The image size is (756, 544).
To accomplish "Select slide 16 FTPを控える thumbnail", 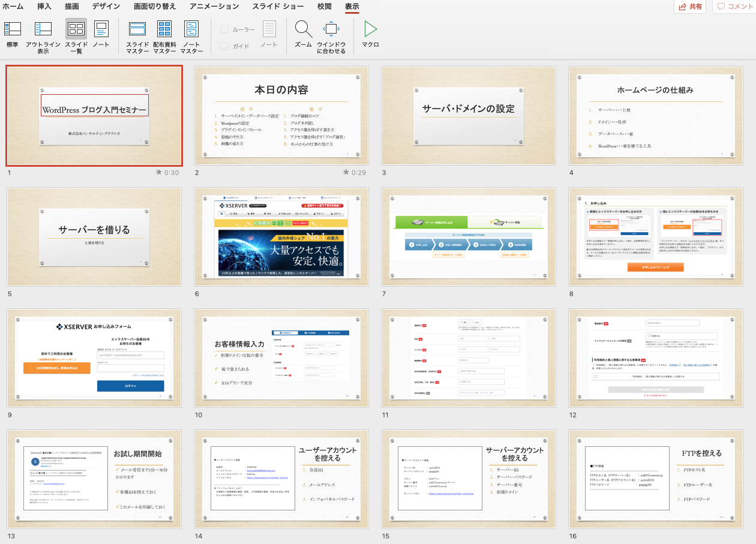I will (x=656, y=479).
